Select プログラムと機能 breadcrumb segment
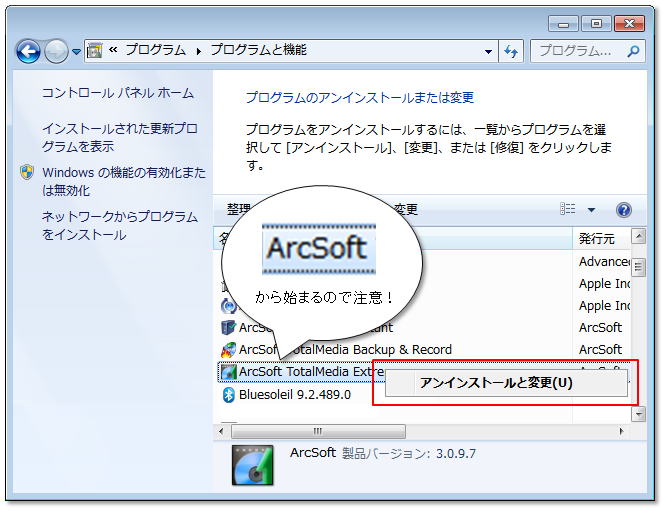This screenshot has width=666, height=511. click(x=258, y=50)
